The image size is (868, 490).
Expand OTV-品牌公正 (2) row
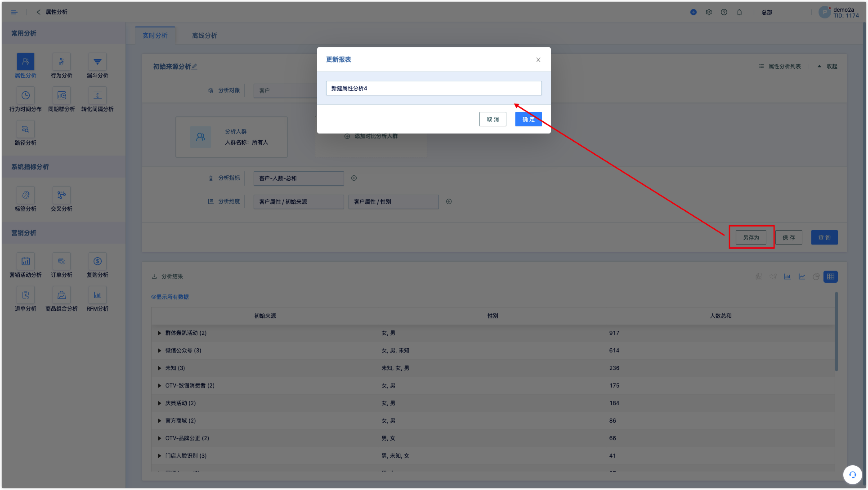(x=159, y=438)
